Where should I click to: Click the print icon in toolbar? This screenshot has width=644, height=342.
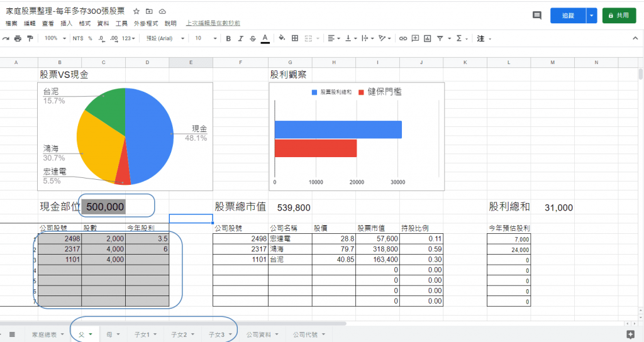18,38
